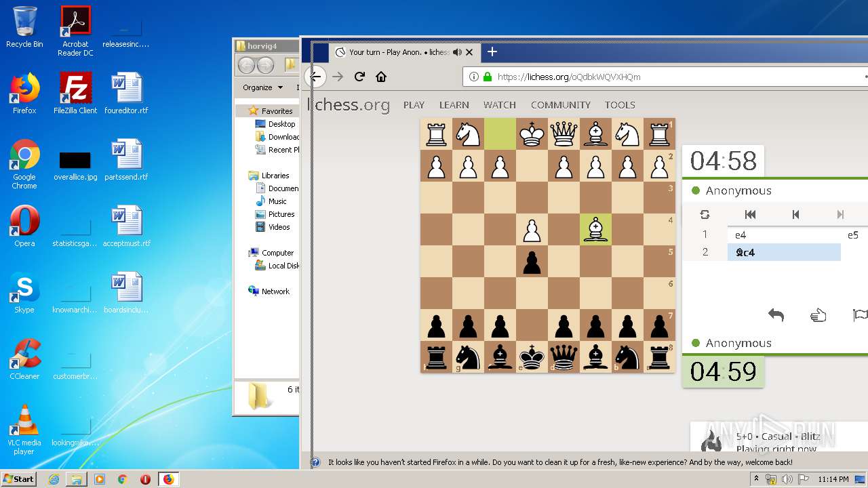Image resolution: width=868 pixels, height=488 pixels.
Task: View site info icon in address bar
Action: 474,77
